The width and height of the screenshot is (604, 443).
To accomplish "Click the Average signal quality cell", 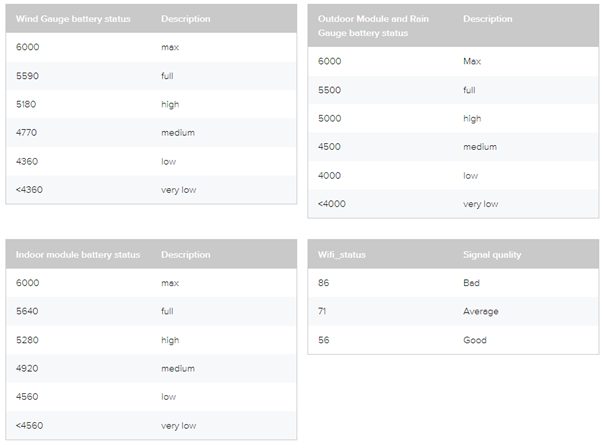I will (481, 311).
